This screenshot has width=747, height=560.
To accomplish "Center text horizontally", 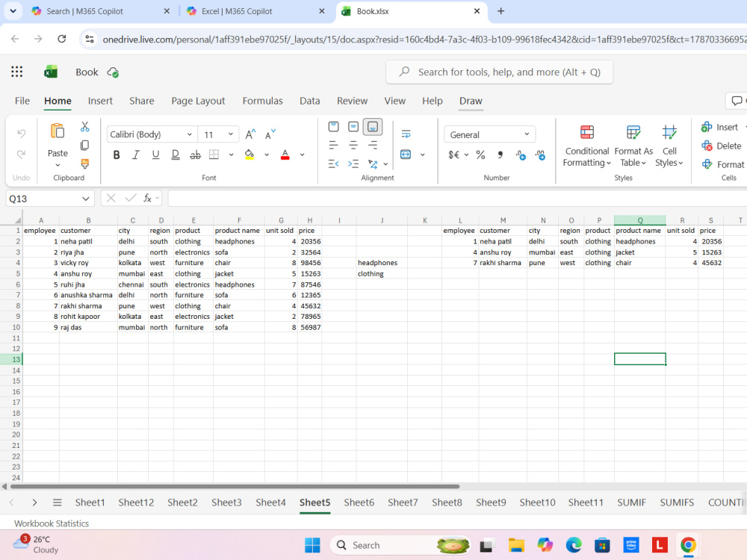I will 353,145.
